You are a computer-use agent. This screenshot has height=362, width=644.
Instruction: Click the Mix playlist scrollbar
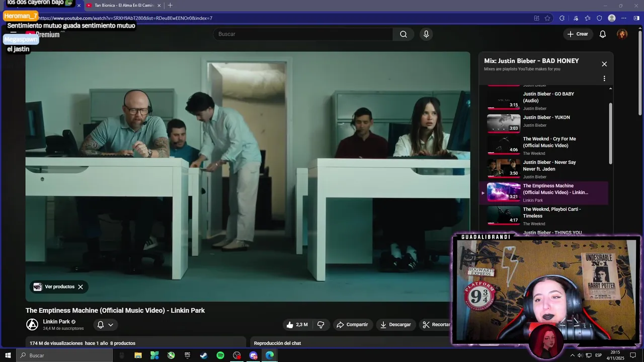point(611,133)
